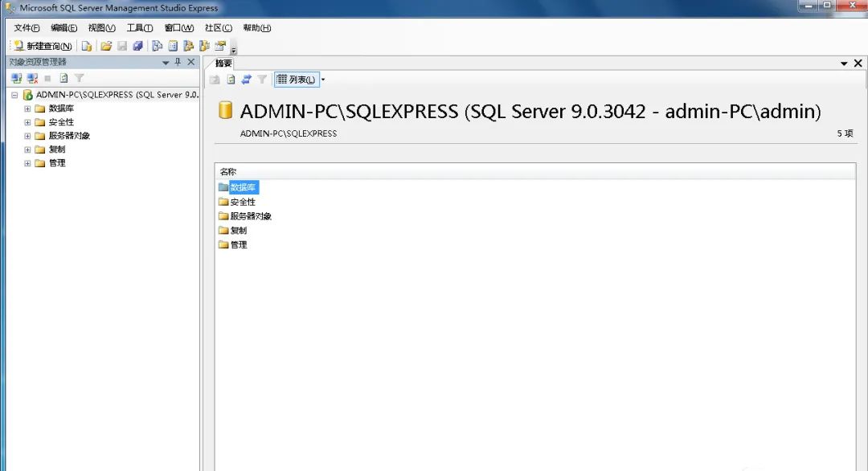Image resolution: width=868 pixels, height=471 pixels.
Task: Open the 帮助(H) menu
Action: [x=257, y=27]
